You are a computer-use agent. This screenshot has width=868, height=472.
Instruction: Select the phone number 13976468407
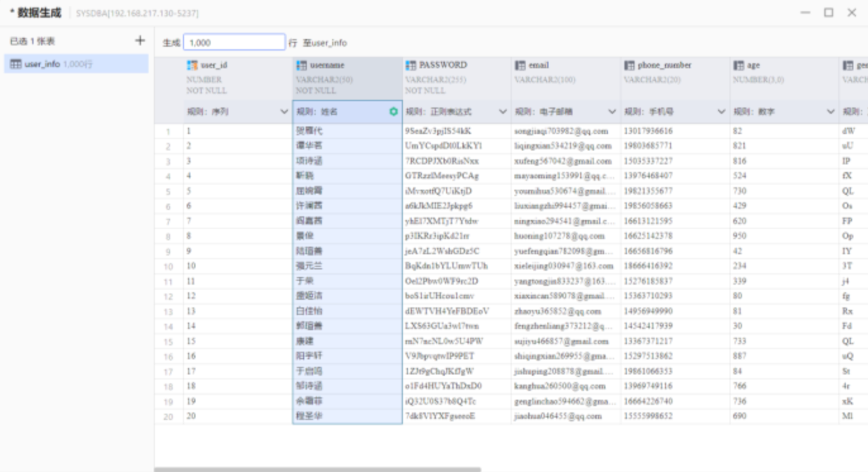(648, 176)
